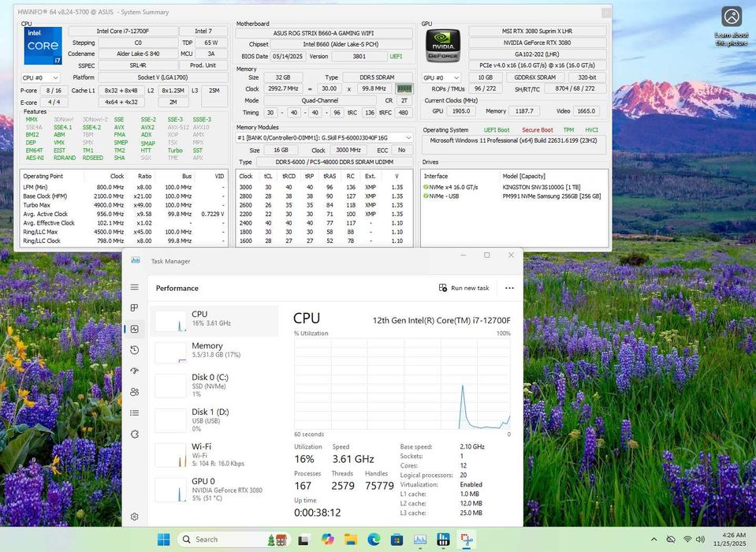
Task: Switch to Task Manager taskbar icon
Action: (x=420, y=539)
